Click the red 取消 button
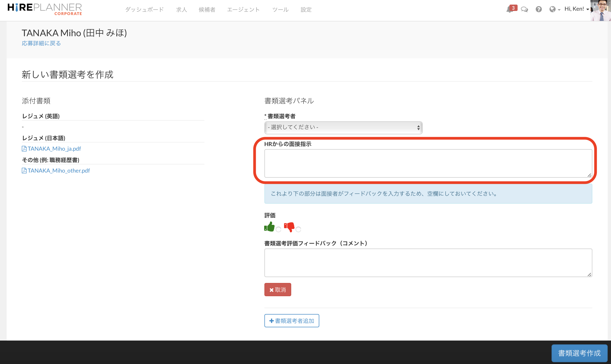Image resolution: width=611 pixels, height=364 pixels. click(278, 290)
